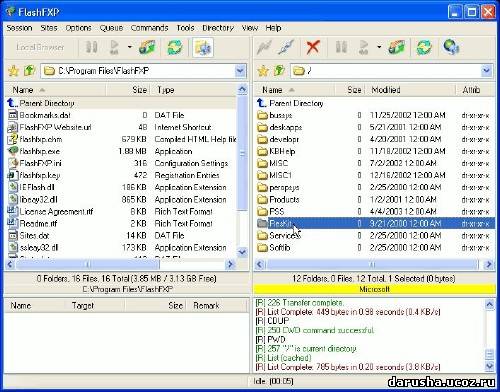
Task: Sort local files by Type column
Action: [194, 90]
